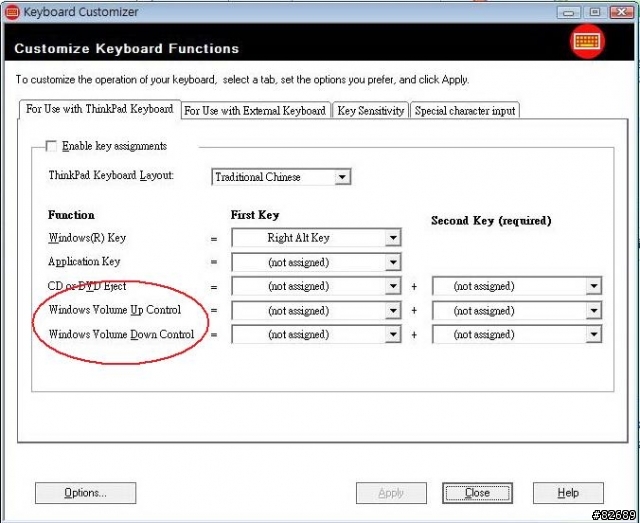This screenshot has width=640, height=523.
Task: Click the Apply button
Action: tap(391, 493)
